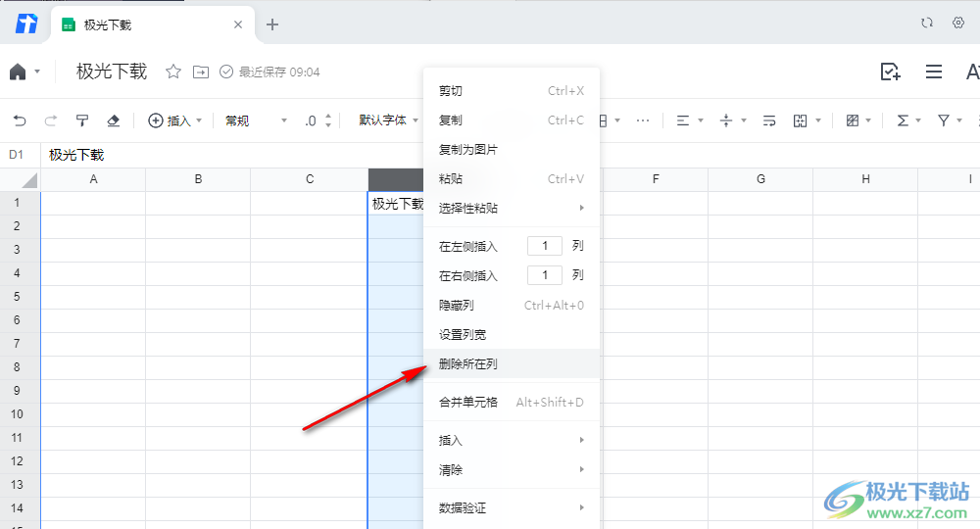Select column G header
The image size is (980, 529).
pyautogui.click(x=760, y=180)
